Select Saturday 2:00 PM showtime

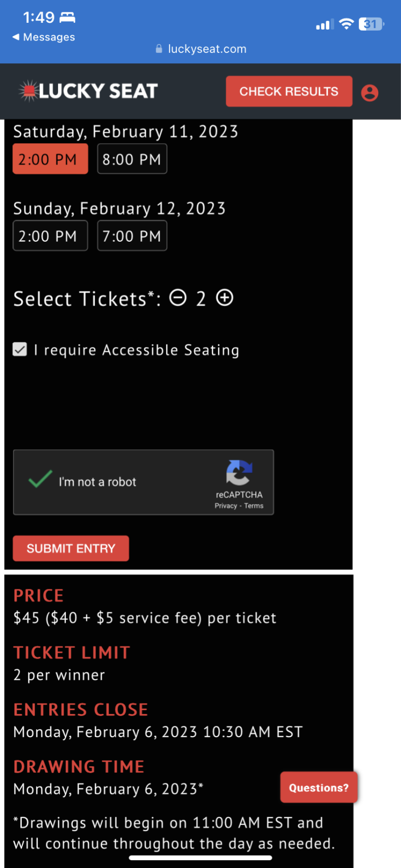point(50,159)
